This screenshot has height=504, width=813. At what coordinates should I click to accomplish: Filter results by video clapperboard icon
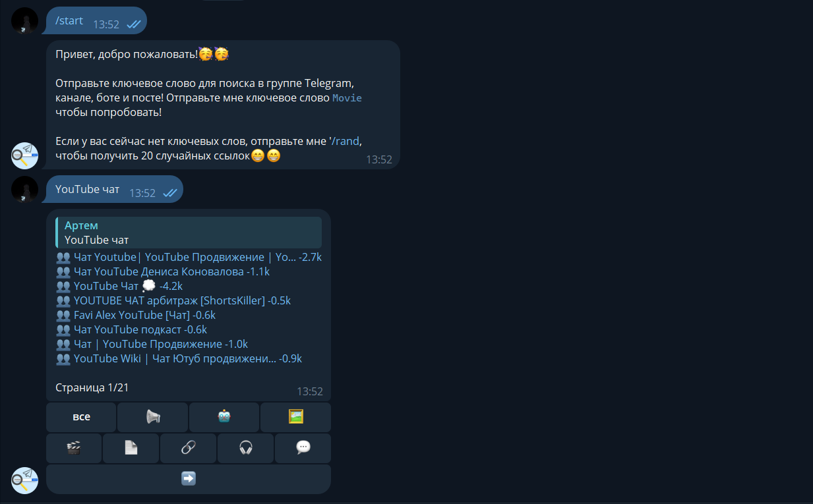[74, 448]
